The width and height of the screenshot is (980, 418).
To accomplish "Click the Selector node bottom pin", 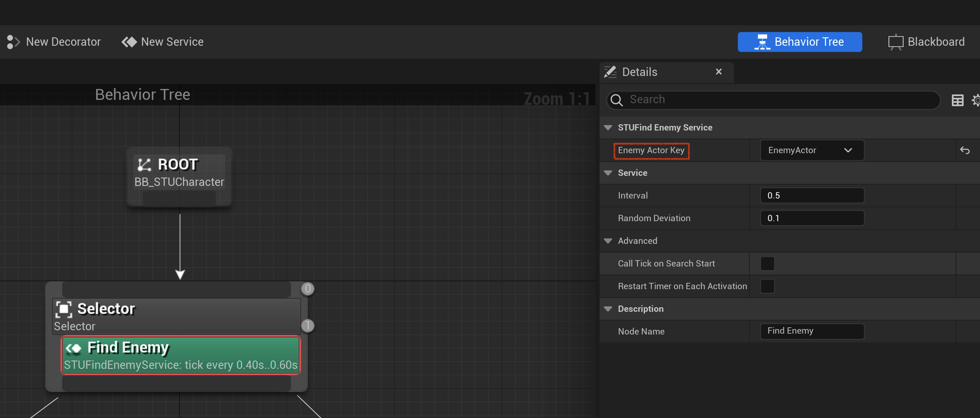I will click(x=176, y=383).
